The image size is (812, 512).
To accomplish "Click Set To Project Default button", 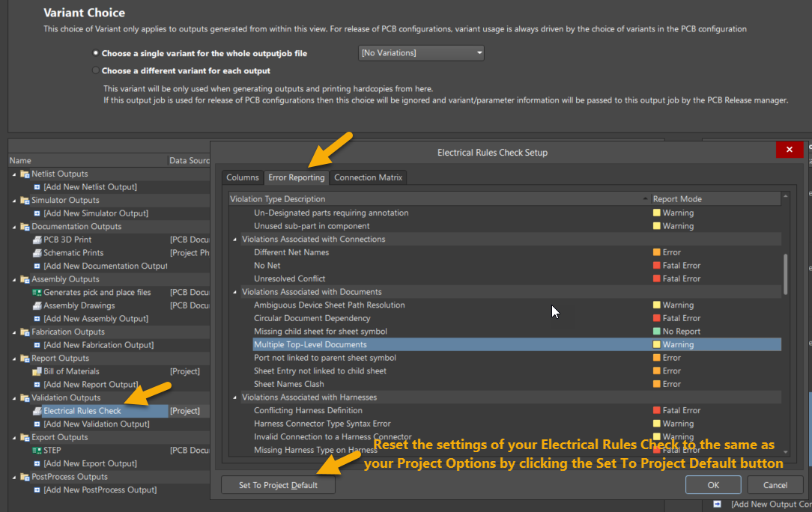I will (x=278, y=485).
